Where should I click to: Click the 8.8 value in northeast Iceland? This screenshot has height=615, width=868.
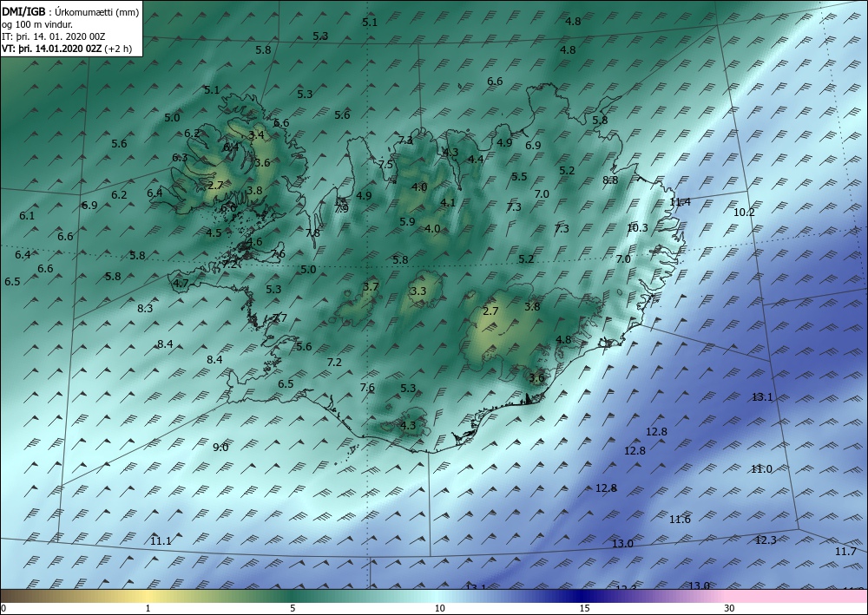pos(610,180)
